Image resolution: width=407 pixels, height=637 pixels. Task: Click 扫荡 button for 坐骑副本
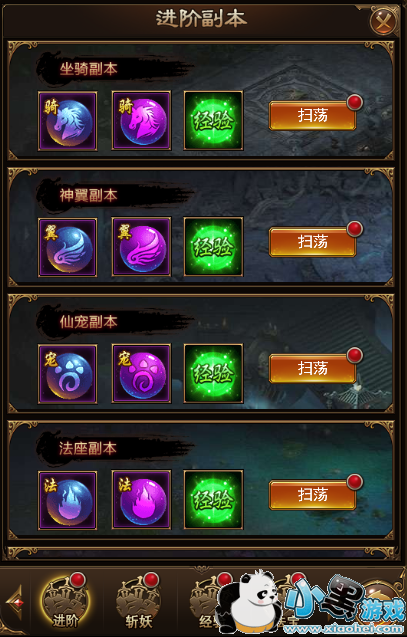312,116
